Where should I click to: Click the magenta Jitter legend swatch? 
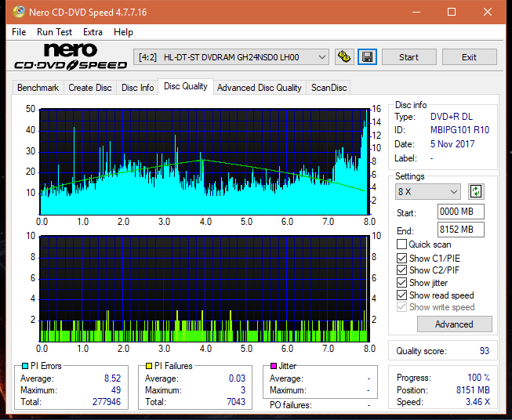[274, 366]
